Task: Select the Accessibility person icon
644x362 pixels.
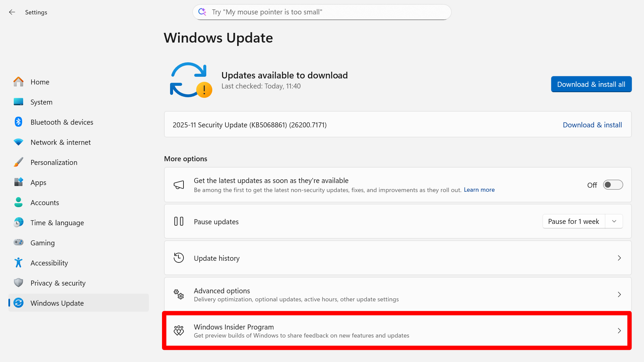Action: 18,262
